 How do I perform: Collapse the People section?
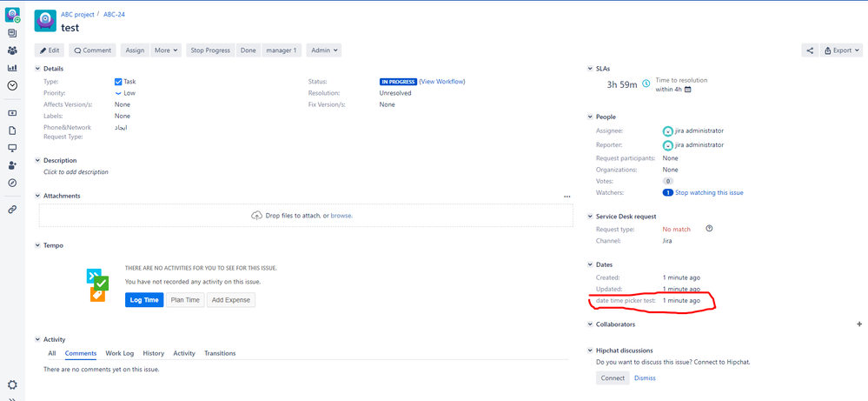pos(590,117)
